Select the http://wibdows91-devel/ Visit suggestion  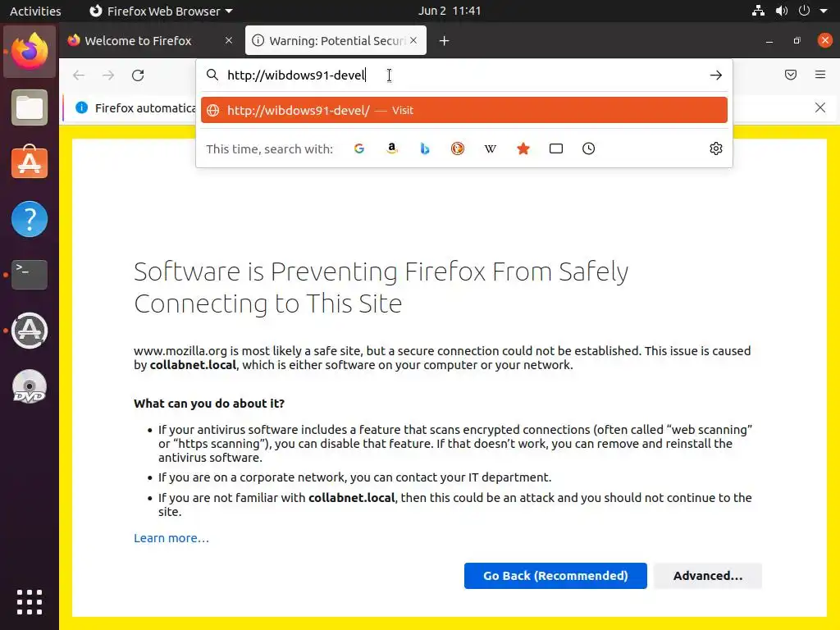point(463,110)
